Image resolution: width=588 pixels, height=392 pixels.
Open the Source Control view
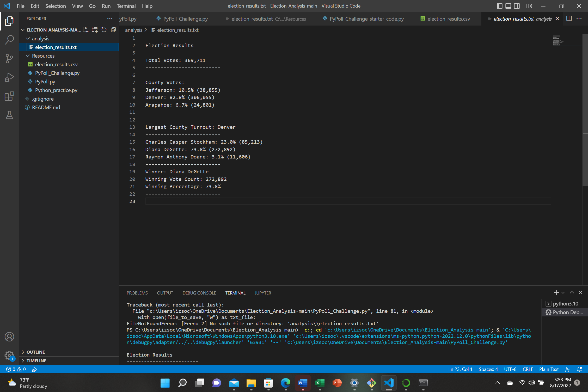[9, 58]
